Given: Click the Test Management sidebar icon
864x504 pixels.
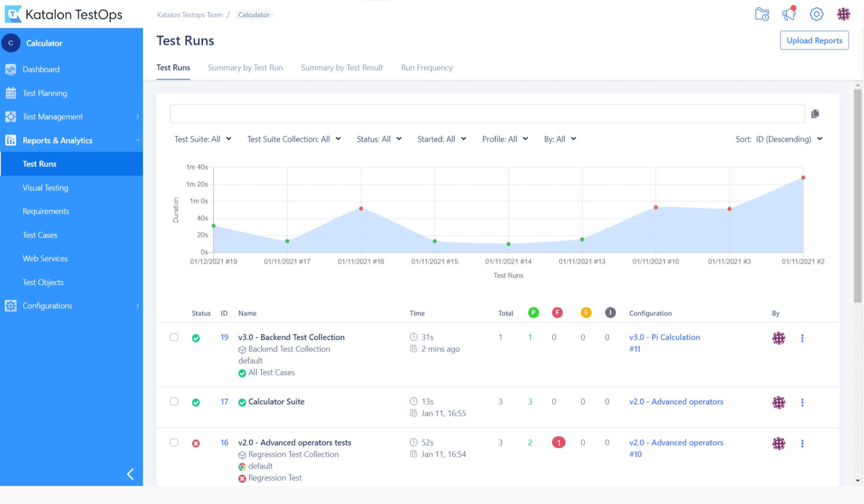Looking at the screenshot, I should point(11,116).
